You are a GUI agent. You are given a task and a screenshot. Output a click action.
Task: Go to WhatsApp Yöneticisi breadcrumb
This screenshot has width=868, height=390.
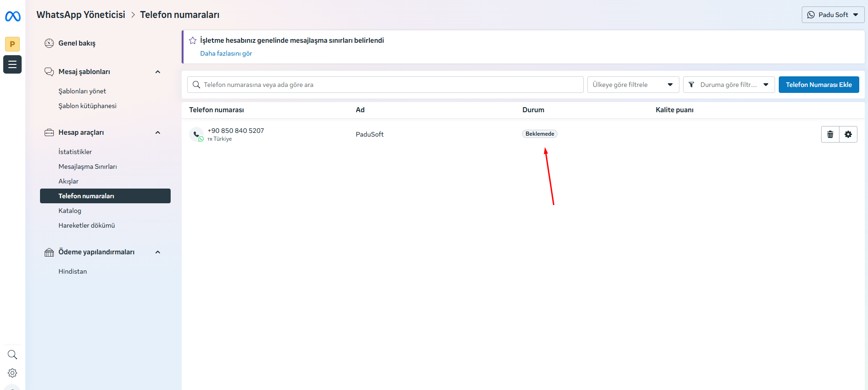tap(81, 15)
